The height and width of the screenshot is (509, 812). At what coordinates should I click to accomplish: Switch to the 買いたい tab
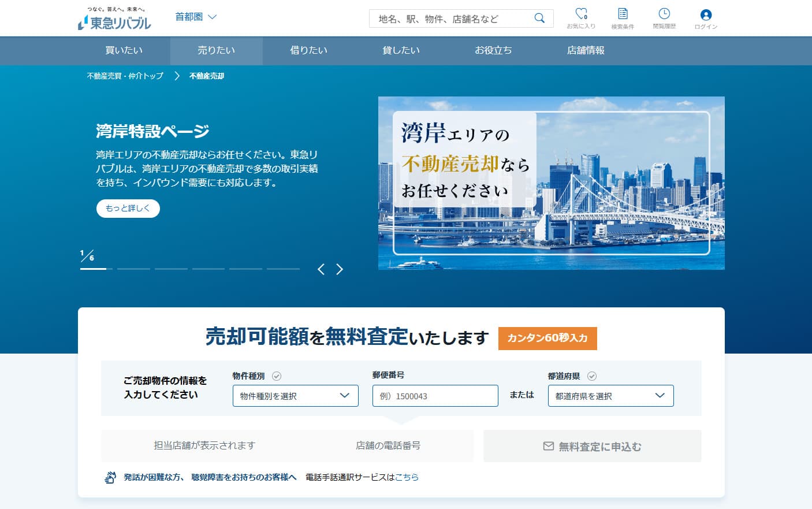(x=124, y=51)
